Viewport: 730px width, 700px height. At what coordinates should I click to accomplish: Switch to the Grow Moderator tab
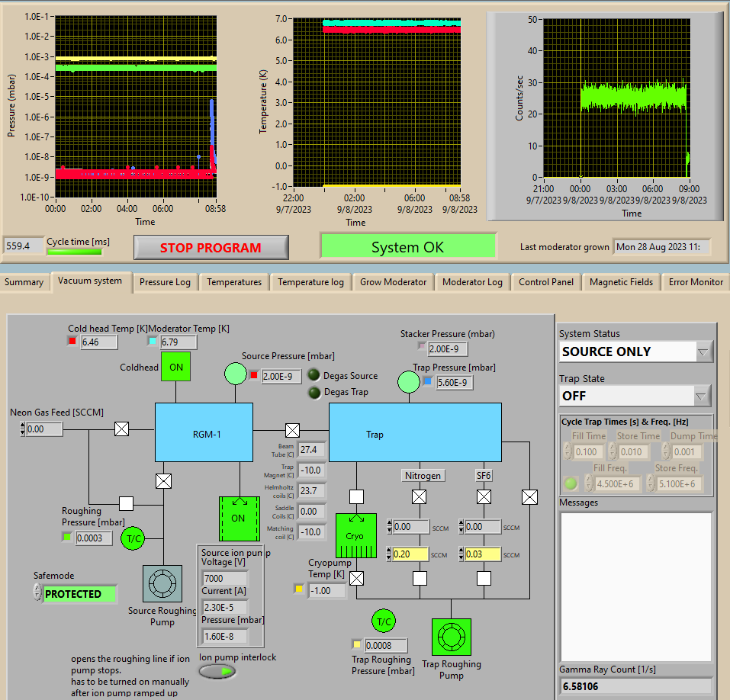394,282
